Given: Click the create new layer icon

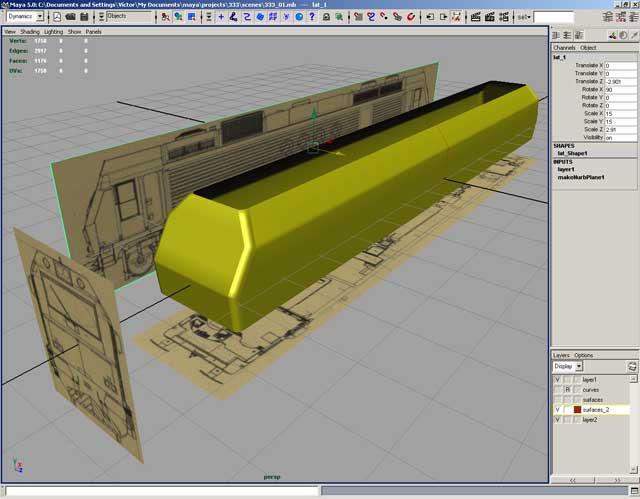Looking at the screenshot, I should coord(631,366).
